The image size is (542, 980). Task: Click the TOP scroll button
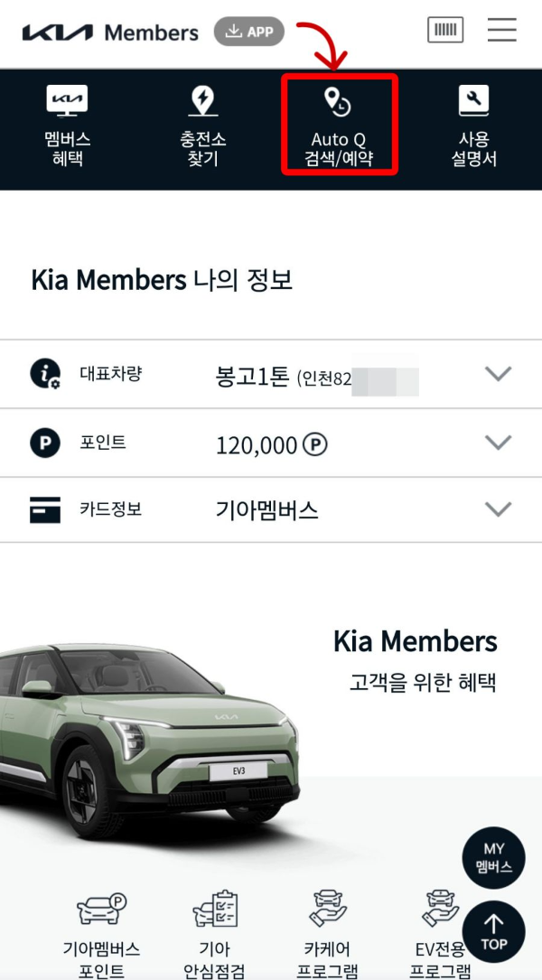494,931
